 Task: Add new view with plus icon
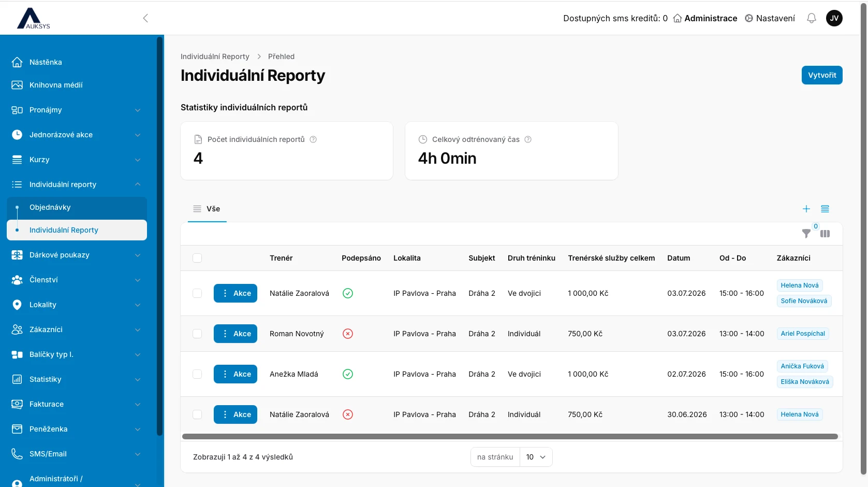coord(806,209)
